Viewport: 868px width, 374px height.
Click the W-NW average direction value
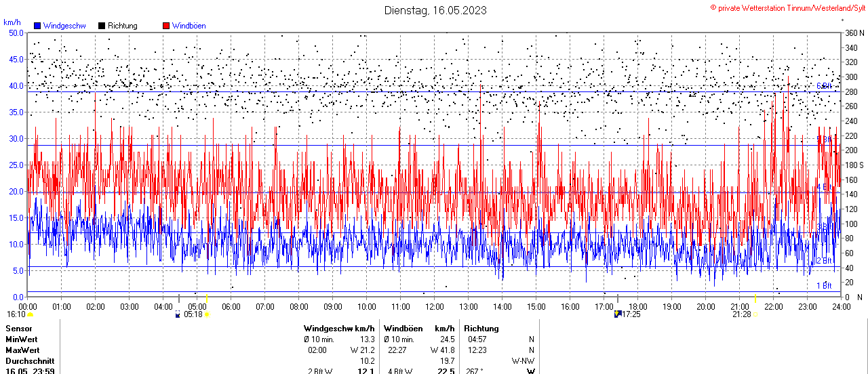coord(522,361)
